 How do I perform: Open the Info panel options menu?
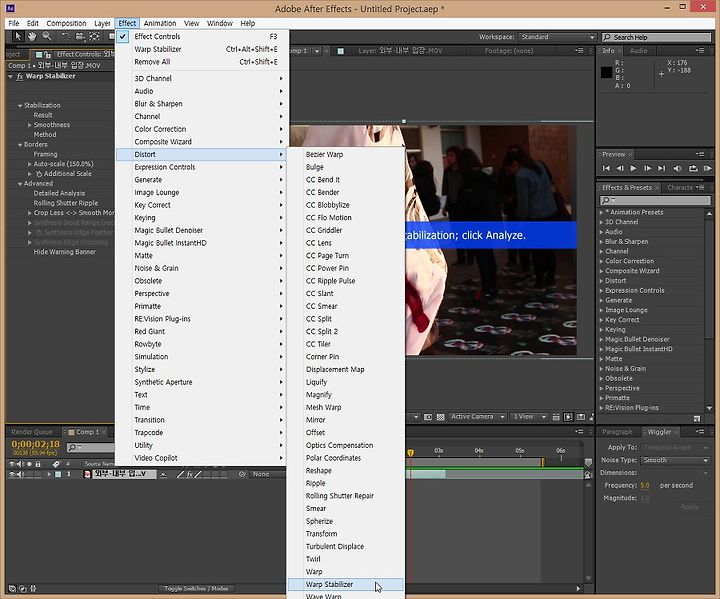click(x=700, y=51)
